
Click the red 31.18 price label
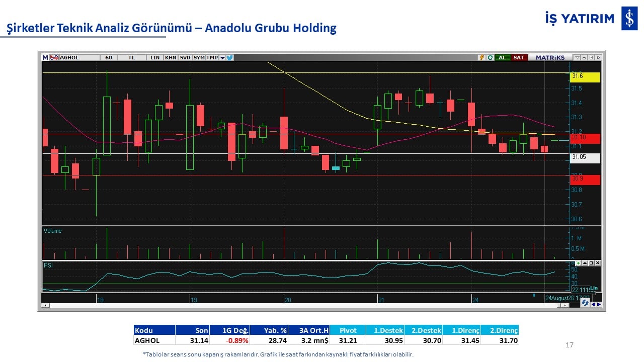click(585, 138)
